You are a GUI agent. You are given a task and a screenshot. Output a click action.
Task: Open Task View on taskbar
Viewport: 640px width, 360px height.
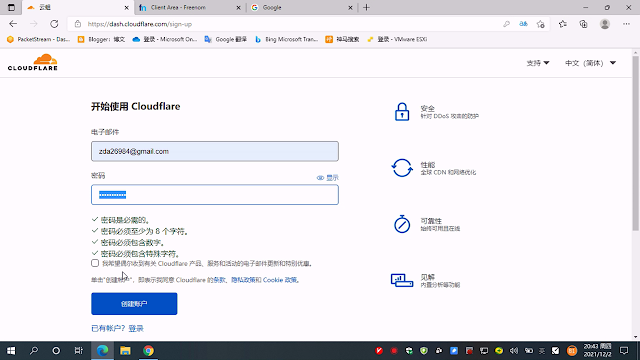point(78,351)
